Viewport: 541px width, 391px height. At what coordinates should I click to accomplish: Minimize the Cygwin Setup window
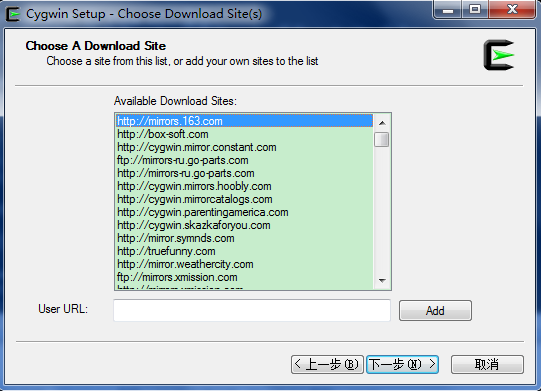[x=447, y=9]
